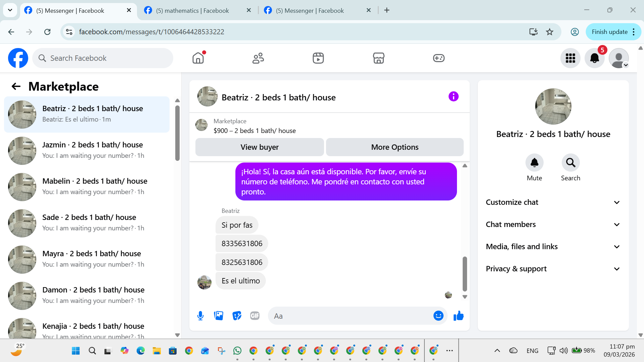Open Mabelin conversation in list
Image resolution: width=644 pixels, height=362 pixels.
[87, 187]
